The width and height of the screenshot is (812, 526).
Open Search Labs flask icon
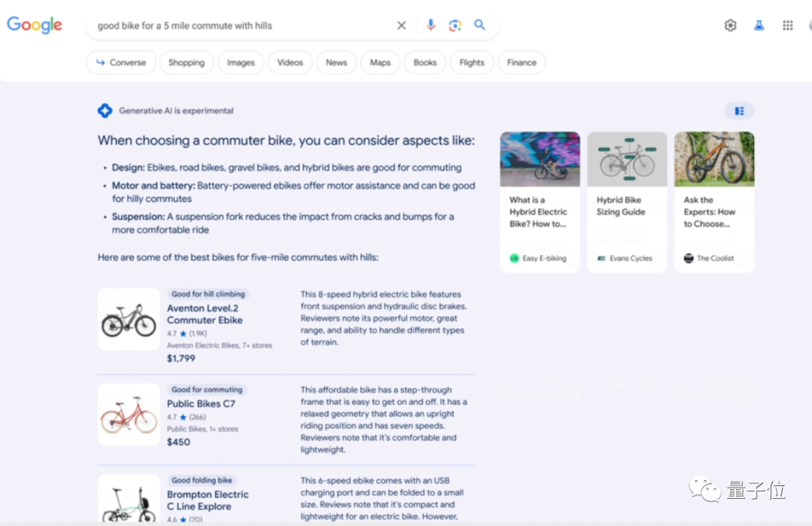pyautogui.click(x=759, y=26)
